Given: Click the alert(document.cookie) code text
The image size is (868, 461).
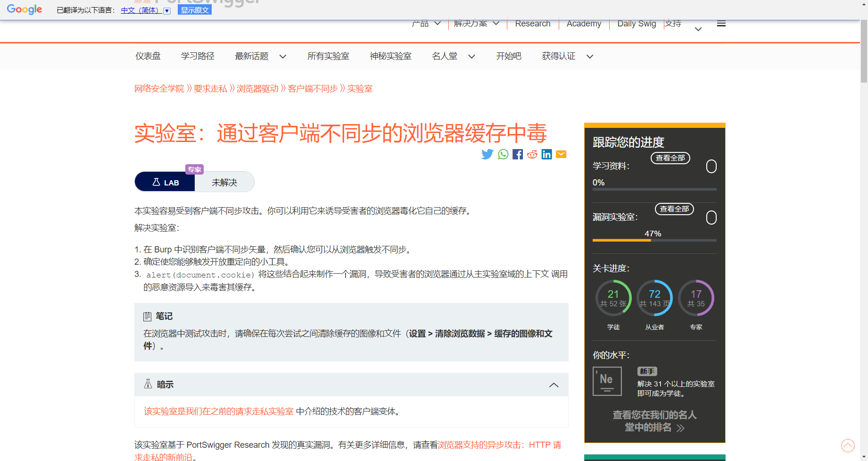Looking at the screenshot, I should pos(200,275).
